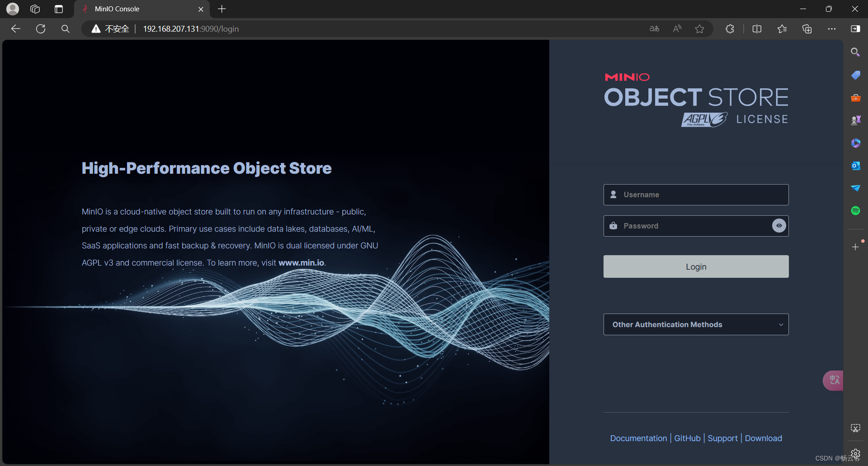Click the floating translate bubble button

tap(833, 380)
